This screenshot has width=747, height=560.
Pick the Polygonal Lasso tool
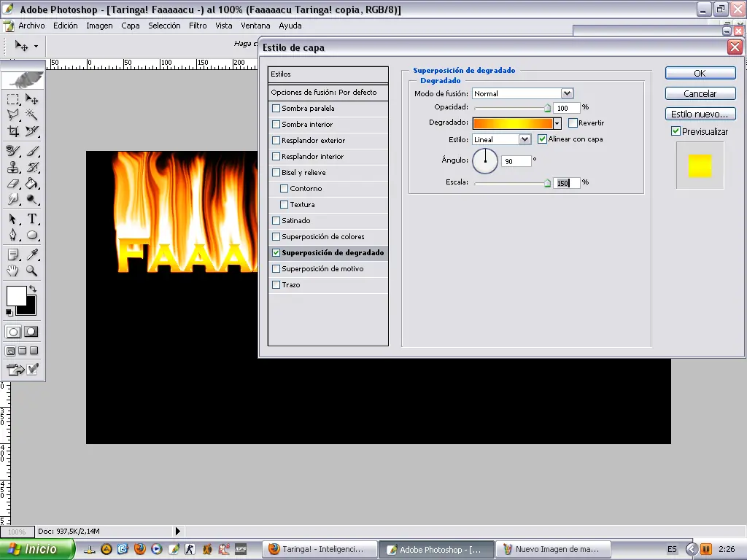point(13,114)
